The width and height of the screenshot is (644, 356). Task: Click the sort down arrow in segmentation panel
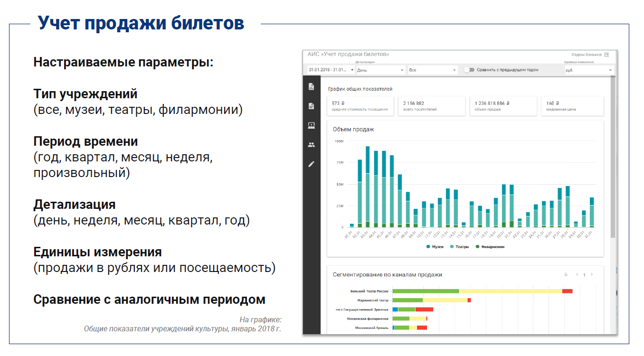566,274
